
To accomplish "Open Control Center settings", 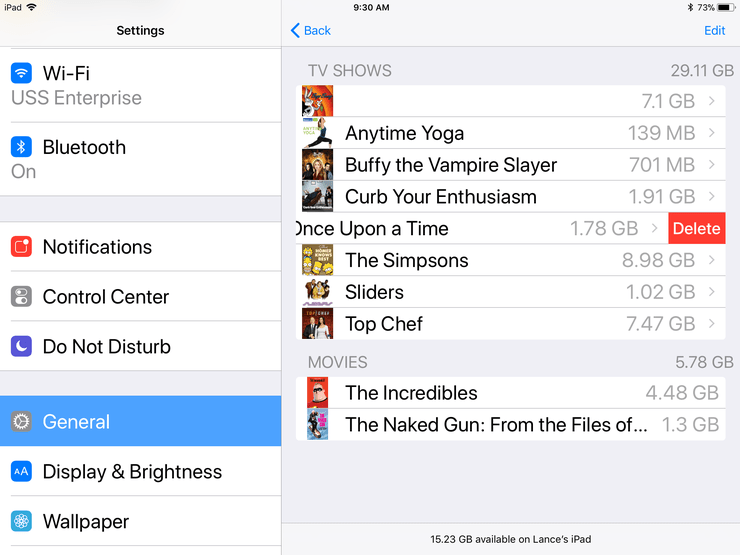I will click(141, 296).
